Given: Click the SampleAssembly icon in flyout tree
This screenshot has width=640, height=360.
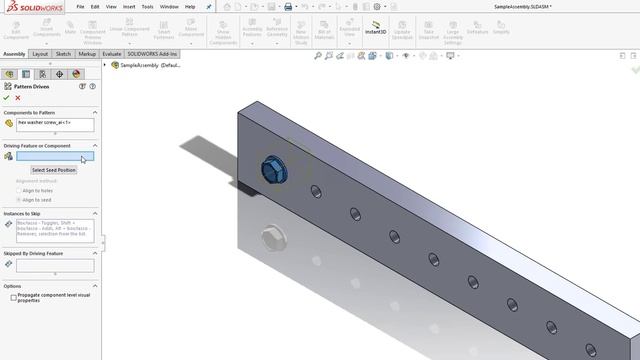Looking at the screenshot, I should [115, 65].
